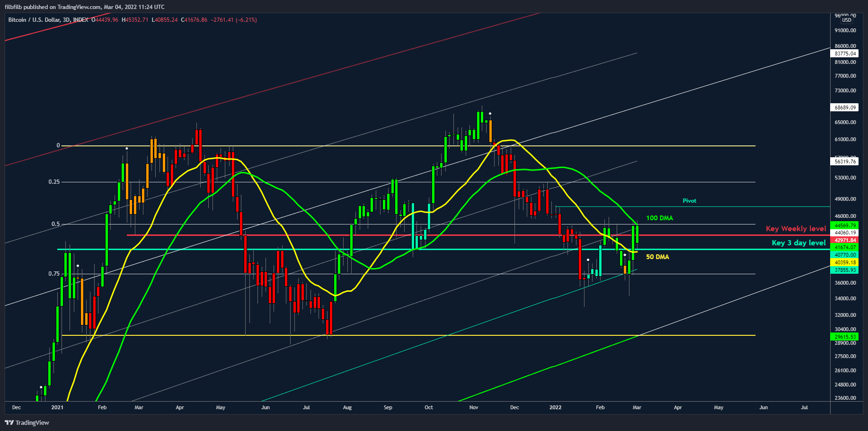
Task: Select the 'Pivot' text label
Action: tap(689, 201)
